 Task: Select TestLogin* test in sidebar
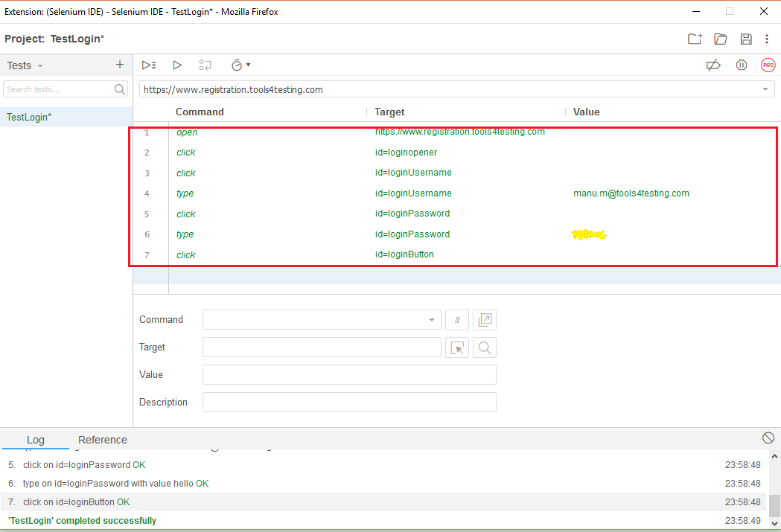[x=66, y=117]
